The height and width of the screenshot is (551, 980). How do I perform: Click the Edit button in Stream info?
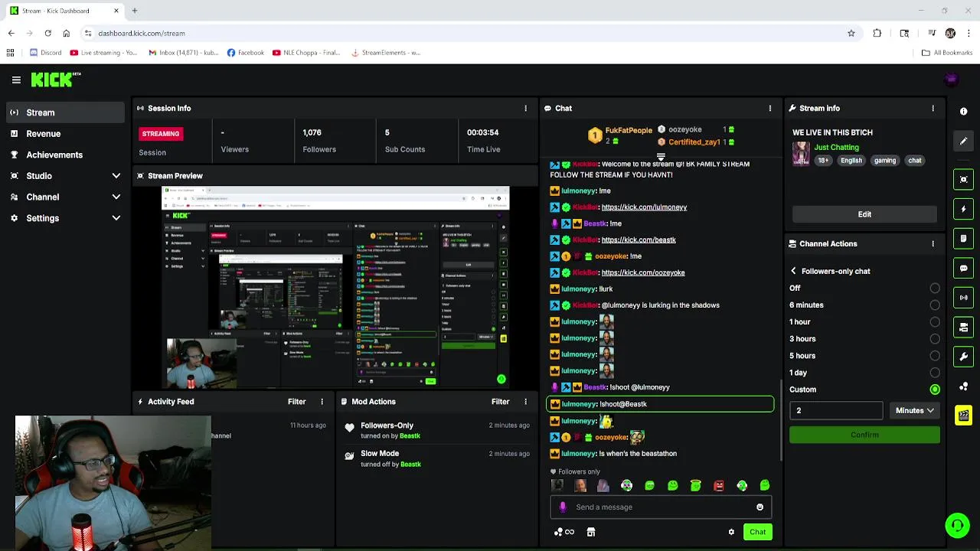tap(864, 214)
